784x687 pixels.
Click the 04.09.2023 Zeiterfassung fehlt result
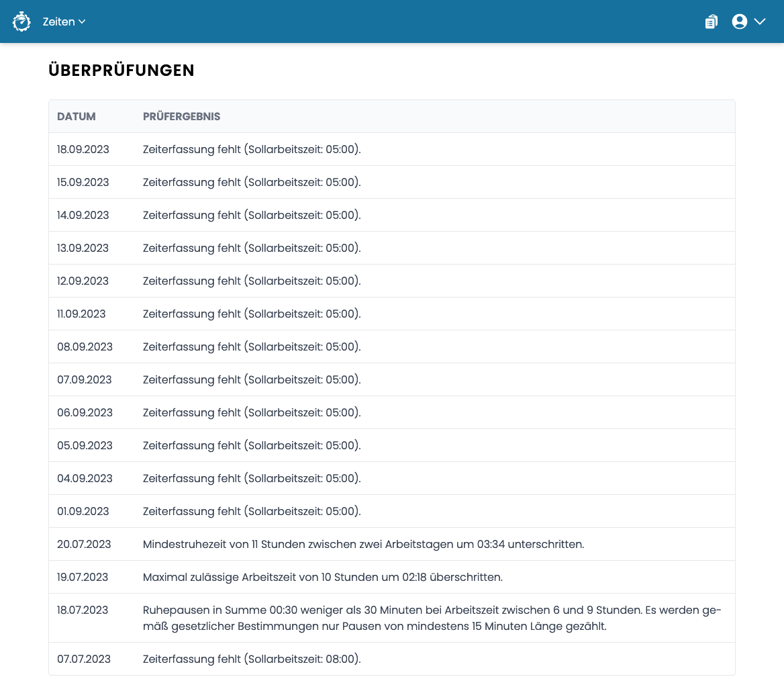(x=252, y=478)
